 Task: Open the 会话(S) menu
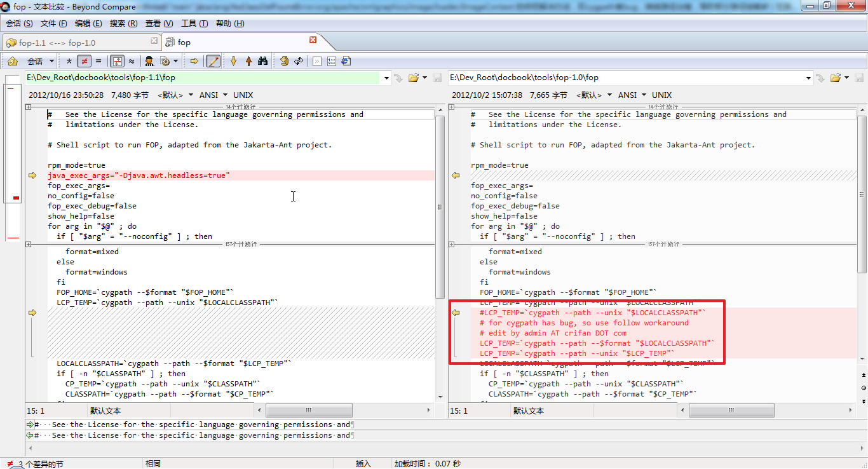click(19, 24)
